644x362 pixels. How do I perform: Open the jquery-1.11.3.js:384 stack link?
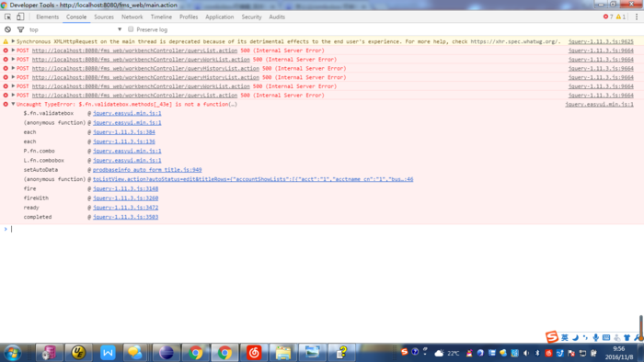124,132
